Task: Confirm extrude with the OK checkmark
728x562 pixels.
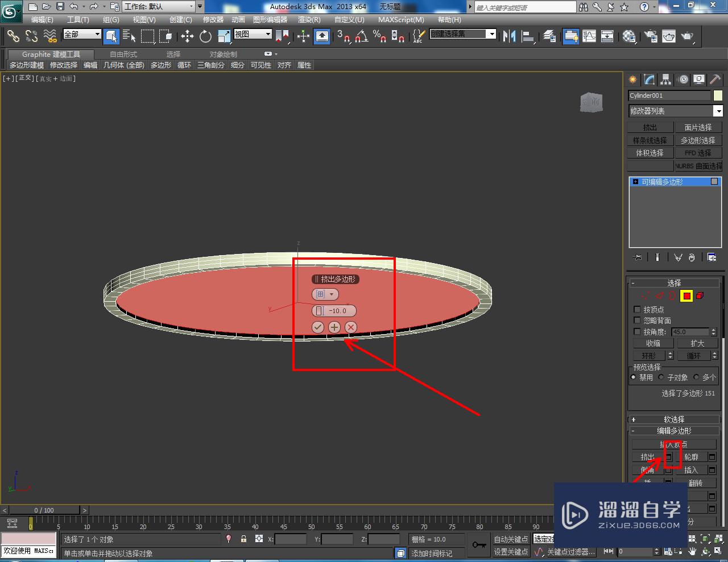Action: pyautogui.click(x=318, y=327)
